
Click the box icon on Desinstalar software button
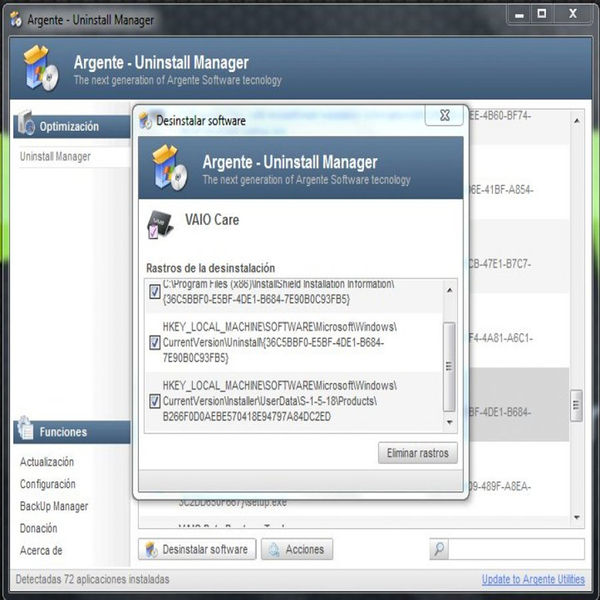152,549
